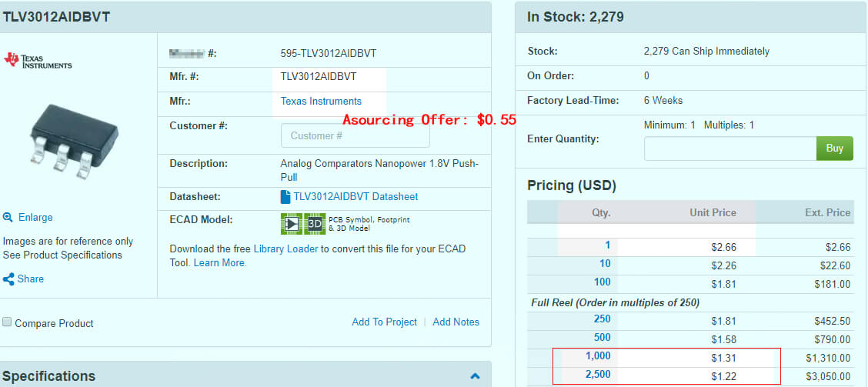The height and width of the screenshot is (387, 868).
Task: Open the Texas Instruments manufacturer link
Action: pyautogui.click(x=321, y=102)
